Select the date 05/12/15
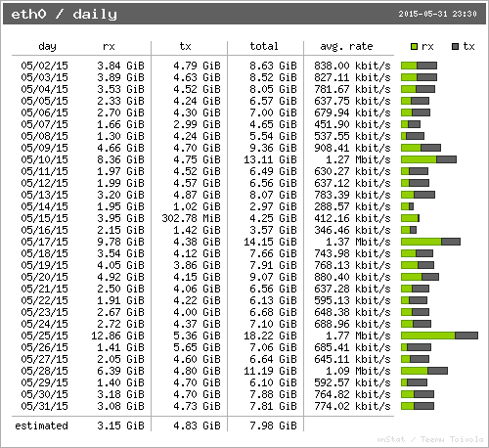This screenshot has height=448, width=489. (x=44, y=183)
